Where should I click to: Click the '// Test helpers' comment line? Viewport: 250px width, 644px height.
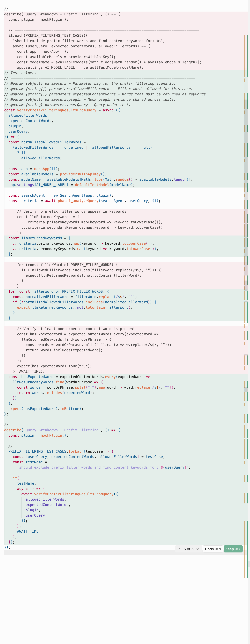[x=20, y=73]
